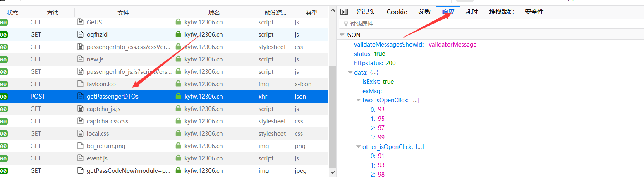Click the jpeg type cell
The image size is (644, 177).
point(301,171)
